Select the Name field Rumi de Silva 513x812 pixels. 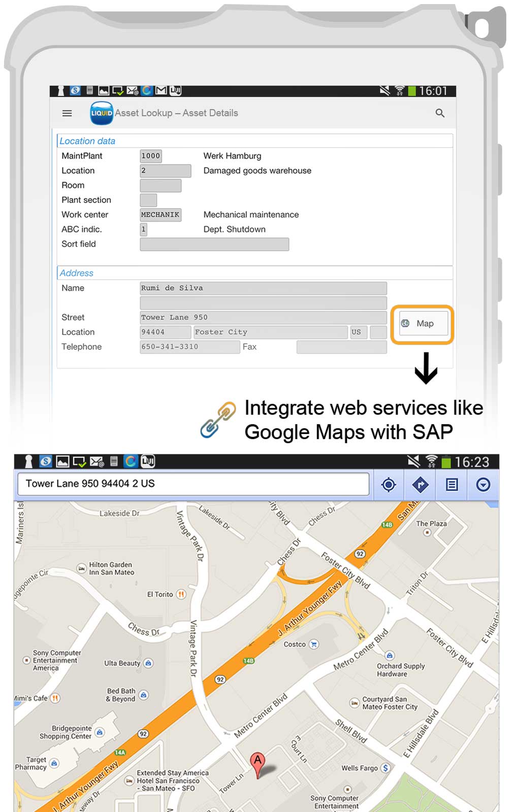pyautogui.click(x=263, y=288)
